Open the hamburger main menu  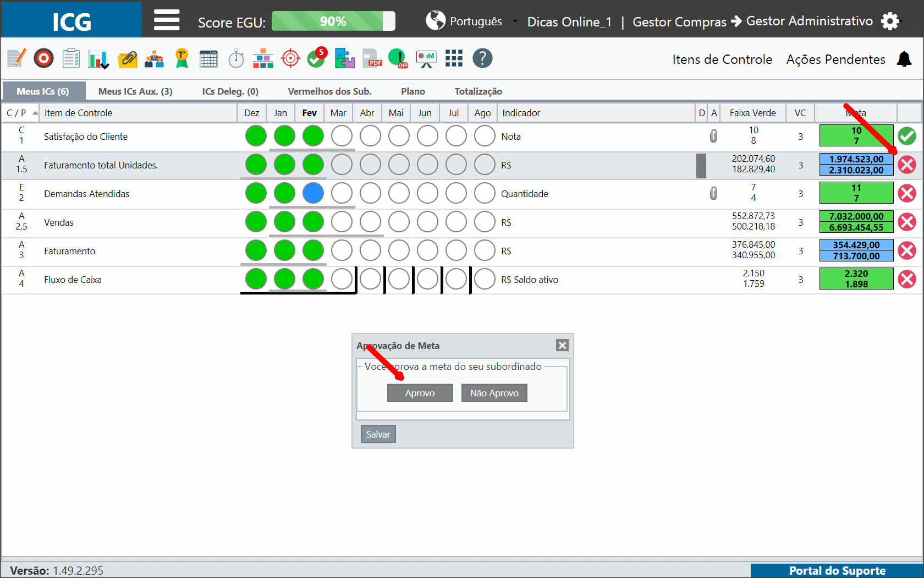coord(166,20)
